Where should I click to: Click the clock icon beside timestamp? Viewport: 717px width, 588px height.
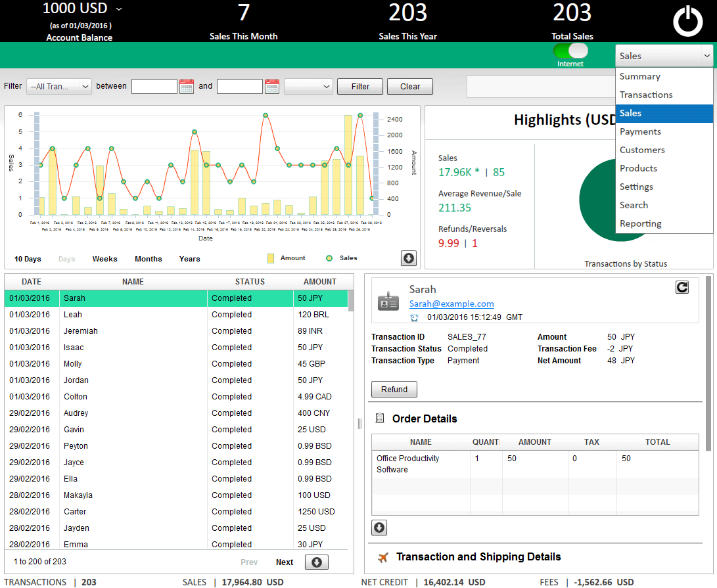(x=414, y=317)
